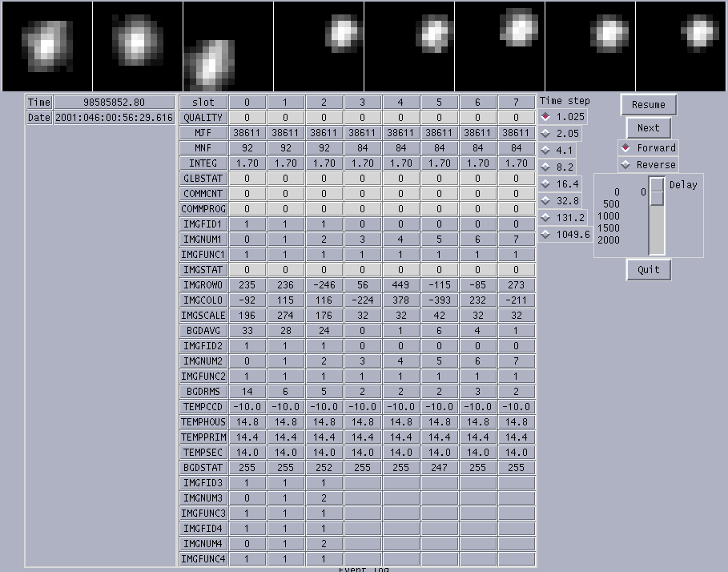Screen dimensions: 728x572
Task: Click the MJF row label
Action: (203, 133)
